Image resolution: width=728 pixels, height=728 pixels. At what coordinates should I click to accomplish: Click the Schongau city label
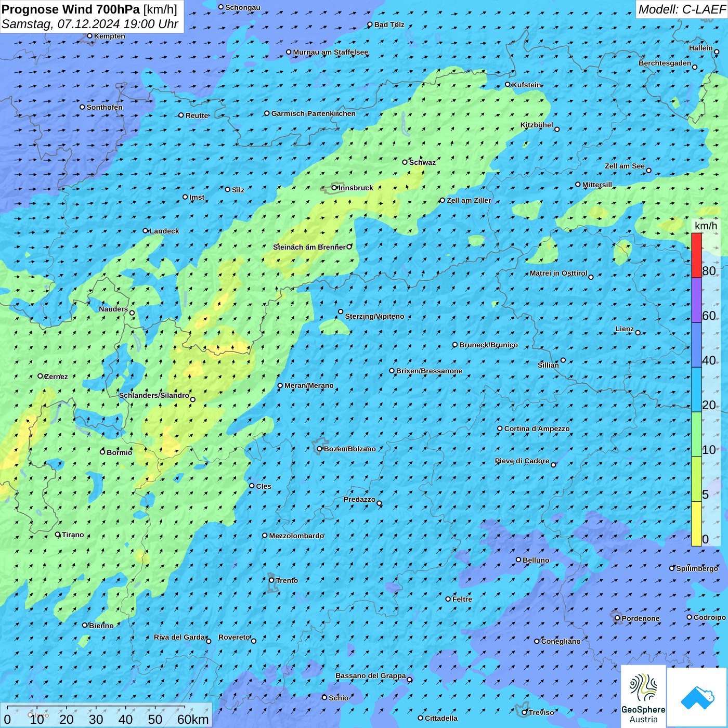tap(243, 7)
